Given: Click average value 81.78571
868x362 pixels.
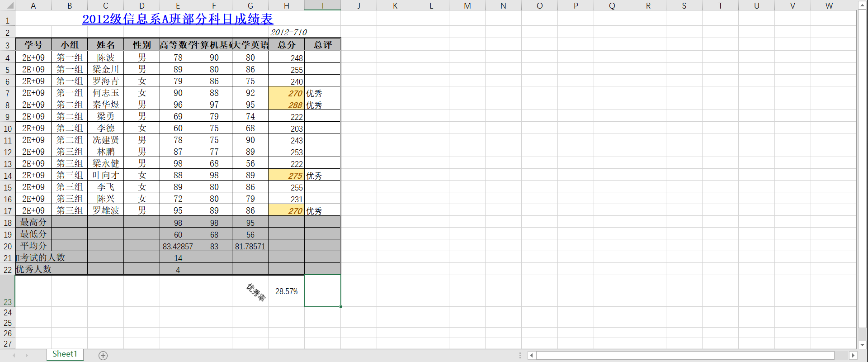Looking at the screenshot, I should (x=250, y=246).
